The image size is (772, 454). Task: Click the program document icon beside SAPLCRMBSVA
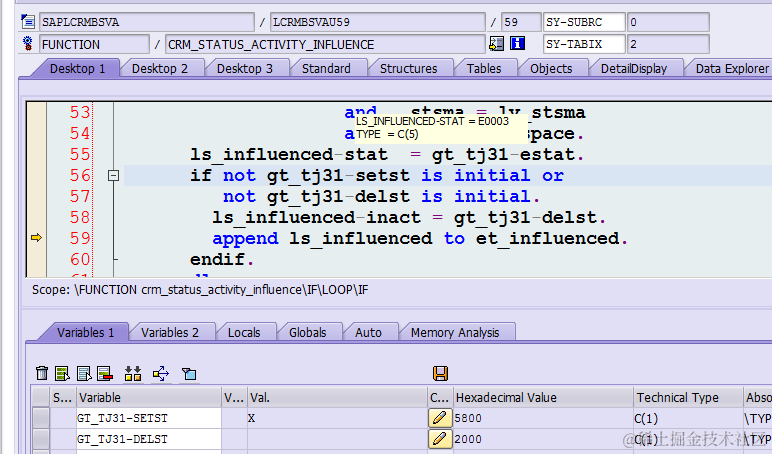coord(28,22)
